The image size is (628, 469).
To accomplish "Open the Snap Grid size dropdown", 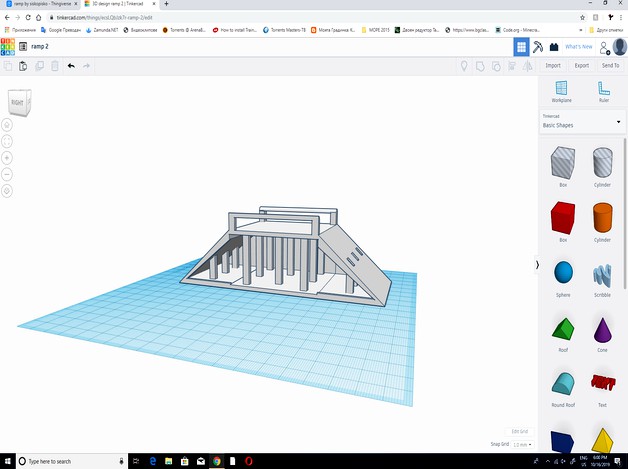I will click(521, 444).
